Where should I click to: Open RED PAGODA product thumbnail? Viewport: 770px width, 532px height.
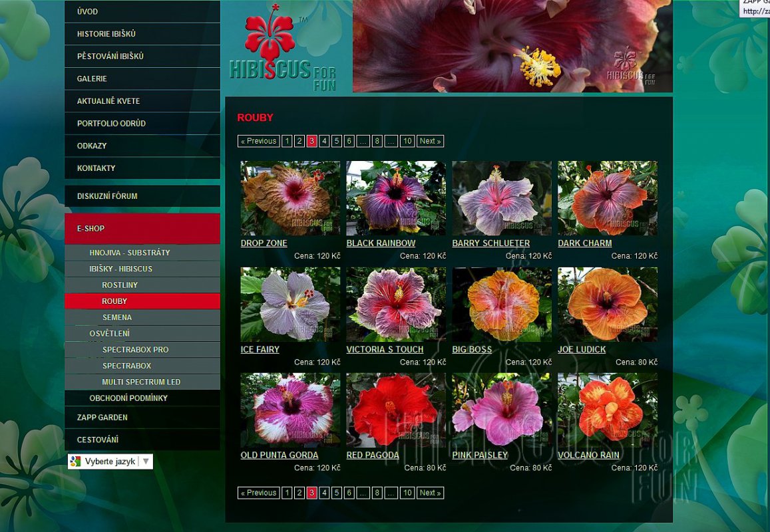coord(396,410)
